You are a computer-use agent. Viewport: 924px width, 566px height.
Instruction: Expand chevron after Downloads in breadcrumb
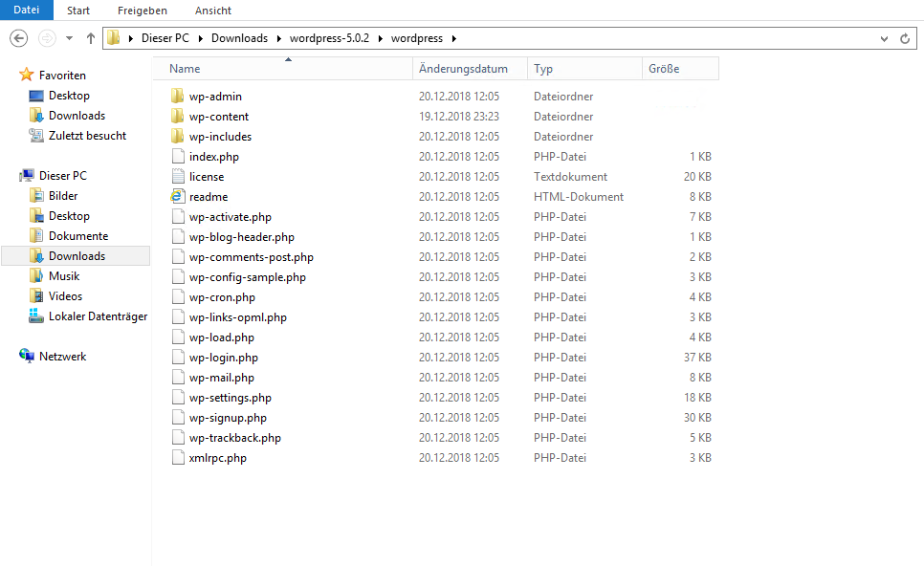pyautogui.click(x=278, y=38)
